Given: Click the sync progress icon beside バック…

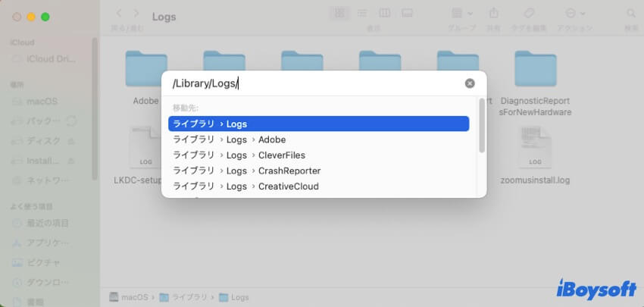Looking at the screenshot, I should [71, 121].
